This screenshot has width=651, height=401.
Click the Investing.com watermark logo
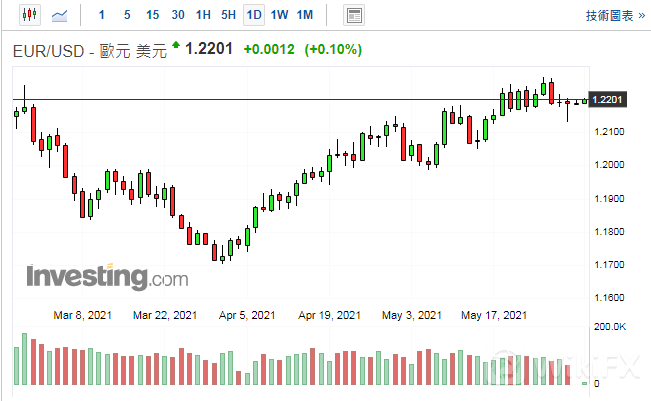point(106,276)
